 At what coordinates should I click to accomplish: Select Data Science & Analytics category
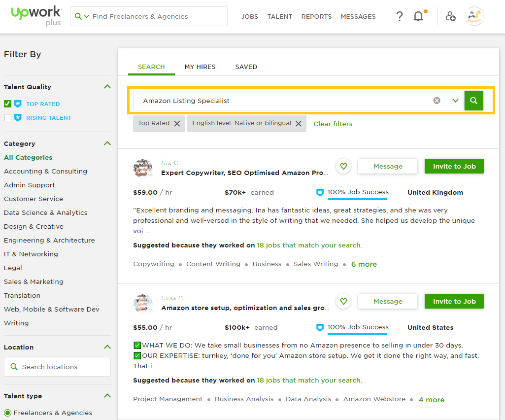pyautogui.click(x=45, y=213)
